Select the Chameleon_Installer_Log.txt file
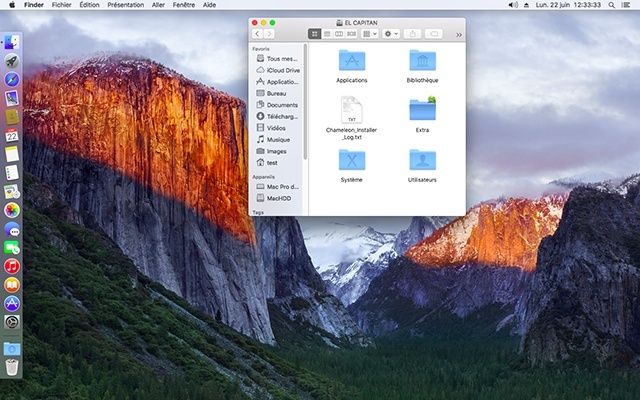 click(351, 109)
